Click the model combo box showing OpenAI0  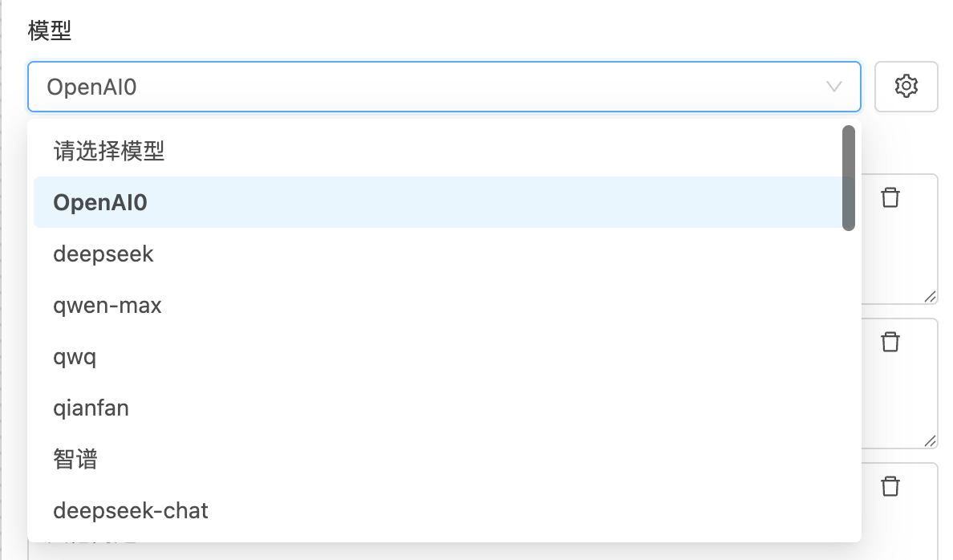pos(433,87)
